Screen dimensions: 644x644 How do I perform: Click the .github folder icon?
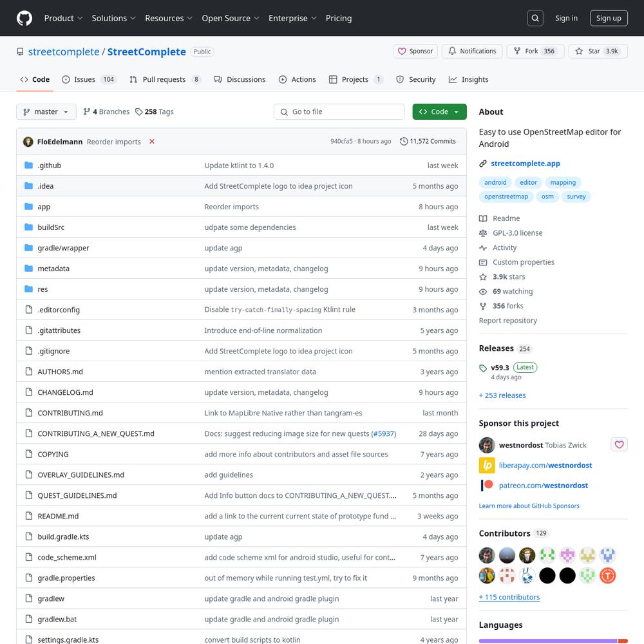click(x=28, y=165)
